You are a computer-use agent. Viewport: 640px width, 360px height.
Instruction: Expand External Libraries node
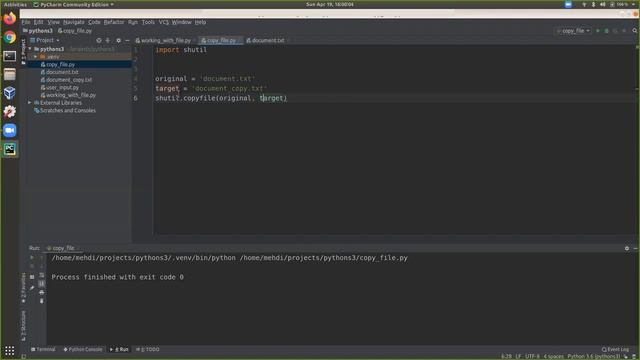click(30, 103)
